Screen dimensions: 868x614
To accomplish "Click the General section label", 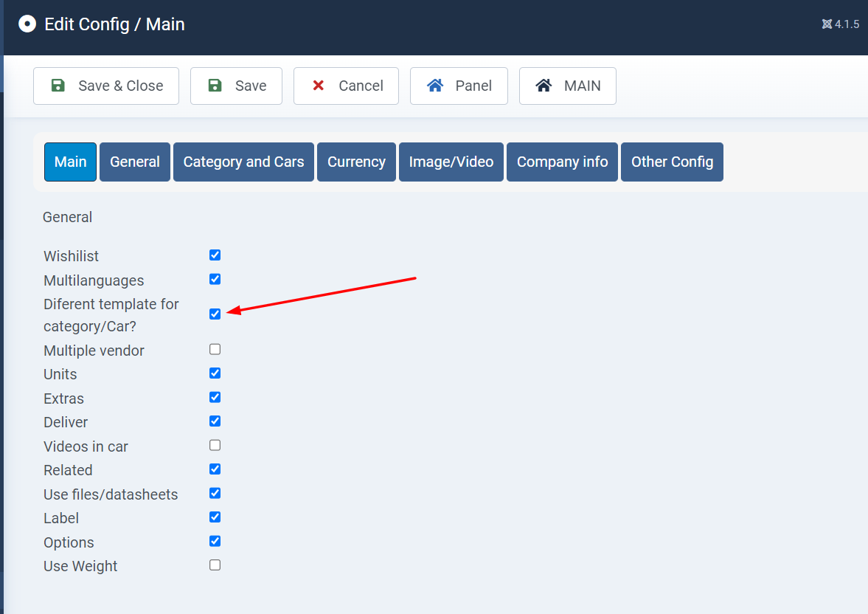I will [68, 217].
